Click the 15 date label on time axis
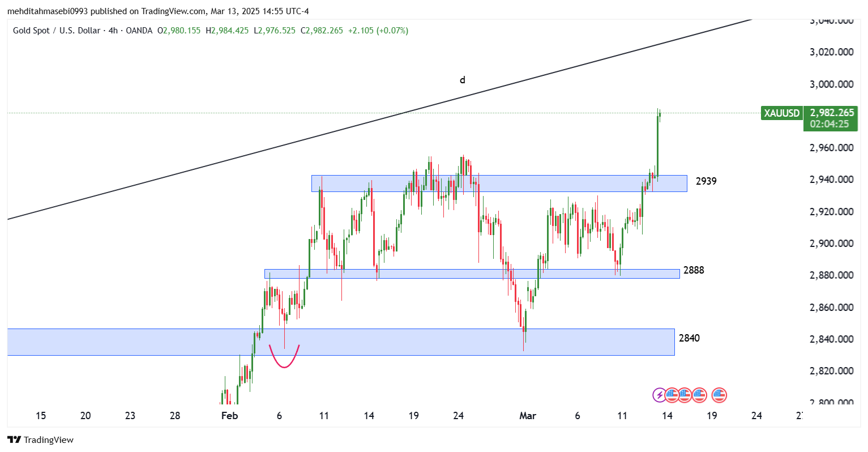This screenshot has width=868, height=452. 41,416
